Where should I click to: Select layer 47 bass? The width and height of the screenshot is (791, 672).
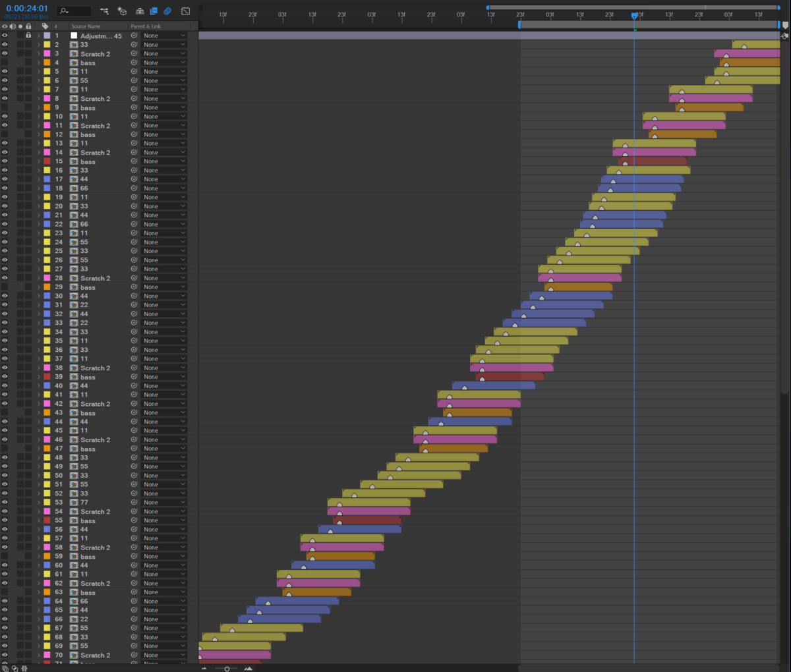coord(88,449)
